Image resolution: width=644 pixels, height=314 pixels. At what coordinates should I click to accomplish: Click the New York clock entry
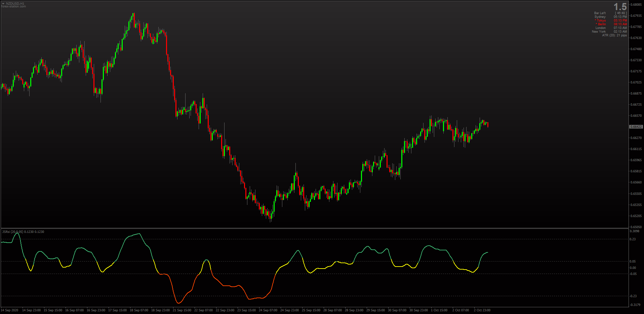(x=609, y=32)
